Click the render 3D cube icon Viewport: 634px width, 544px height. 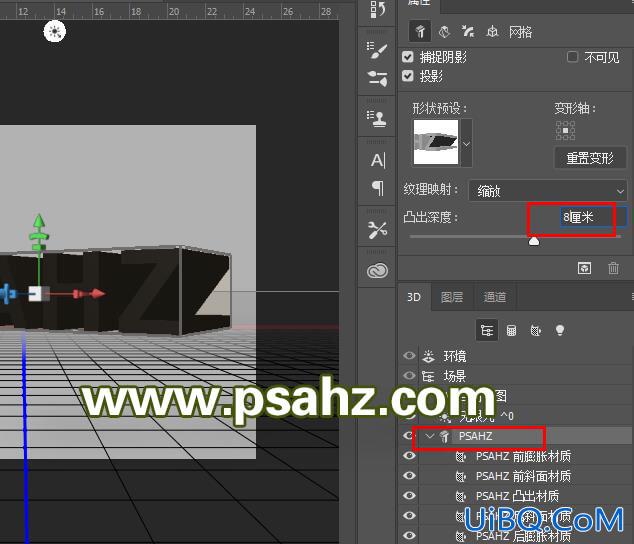point(584,268)
